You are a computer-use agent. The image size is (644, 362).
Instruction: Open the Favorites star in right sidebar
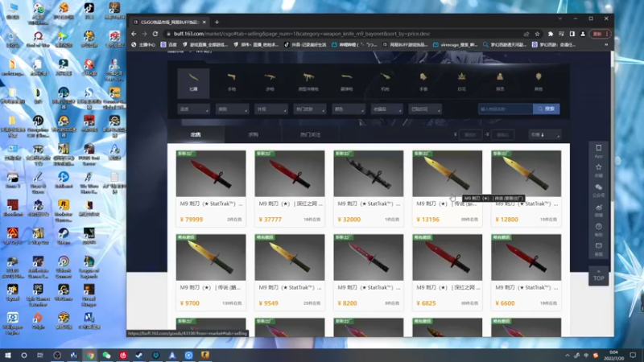point(598,170)
